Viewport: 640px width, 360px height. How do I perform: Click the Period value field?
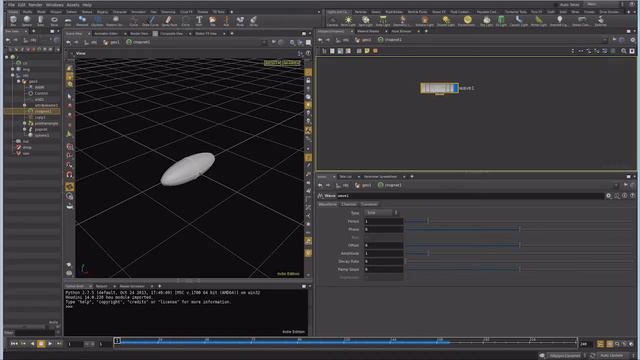point(384,221)
